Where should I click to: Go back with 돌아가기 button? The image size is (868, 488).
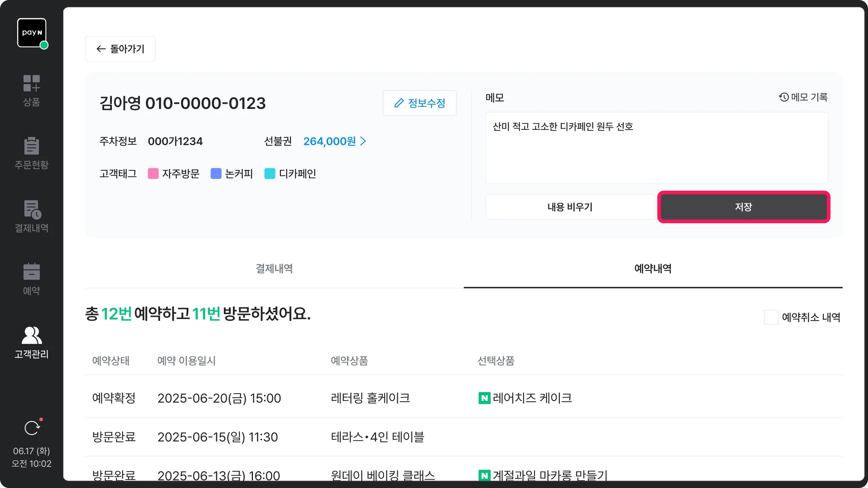click(120, 49)
